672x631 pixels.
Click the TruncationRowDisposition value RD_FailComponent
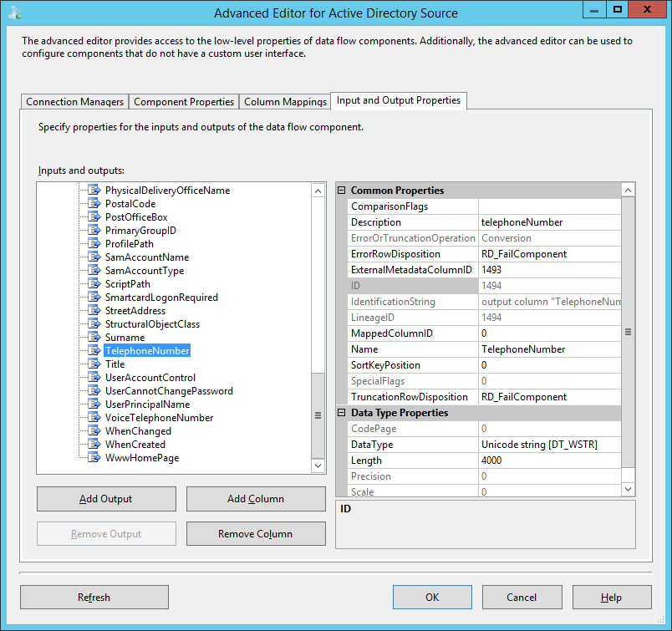pyautogui.click(x=549, y=397)
